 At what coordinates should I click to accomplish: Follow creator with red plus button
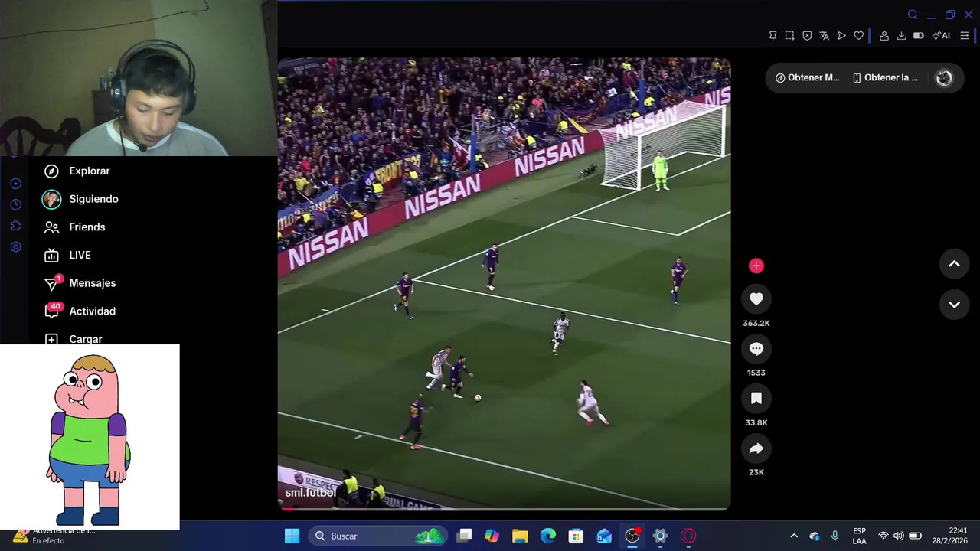[x=756, y=266]
